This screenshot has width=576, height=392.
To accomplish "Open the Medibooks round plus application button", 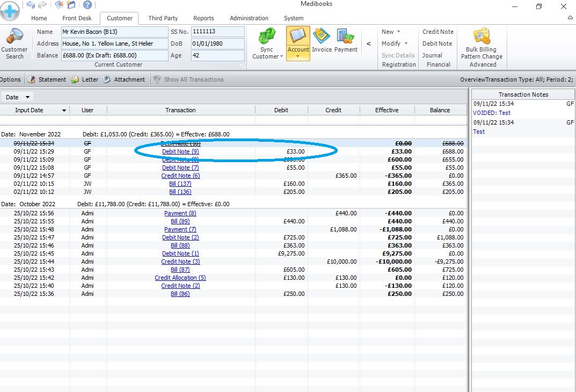I will [x=10, y=10].
